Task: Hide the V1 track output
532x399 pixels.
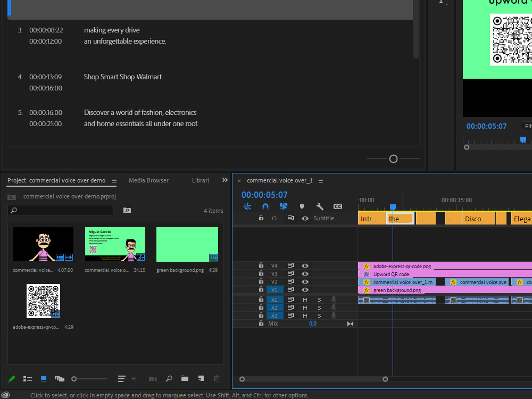Action: [305, 290]
